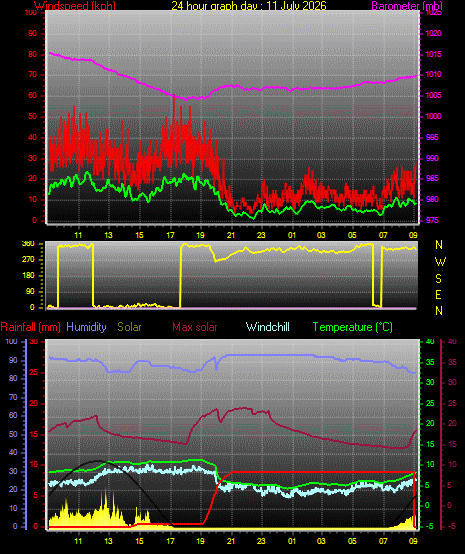Click the "W" compass direction letter

coord(440,262)
